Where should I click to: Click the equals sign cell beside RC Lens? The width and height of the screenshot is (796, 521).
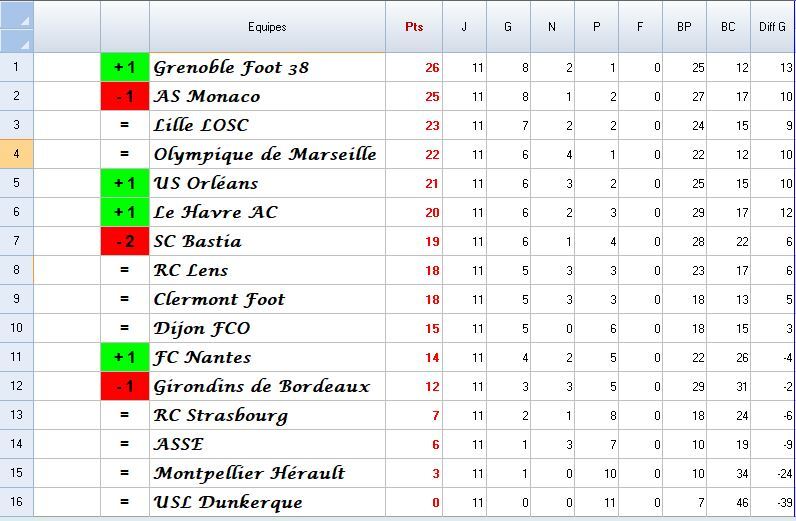pos(125,270)
